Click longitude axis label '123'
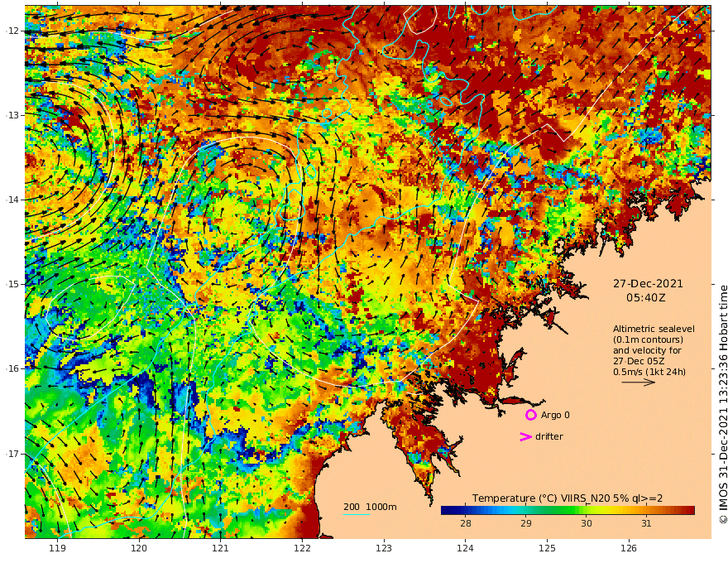 (x=384, y=548)
